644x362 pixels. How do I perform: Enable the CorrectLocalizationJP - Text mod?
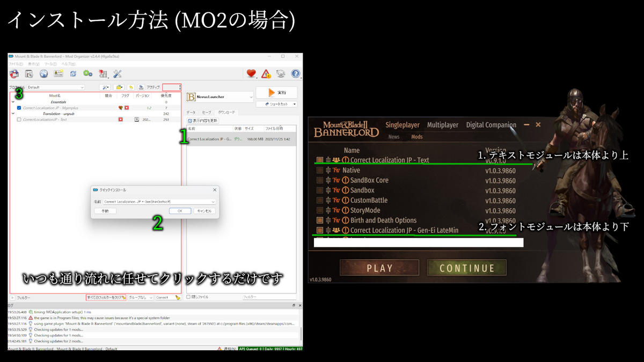tap(19, 119)
